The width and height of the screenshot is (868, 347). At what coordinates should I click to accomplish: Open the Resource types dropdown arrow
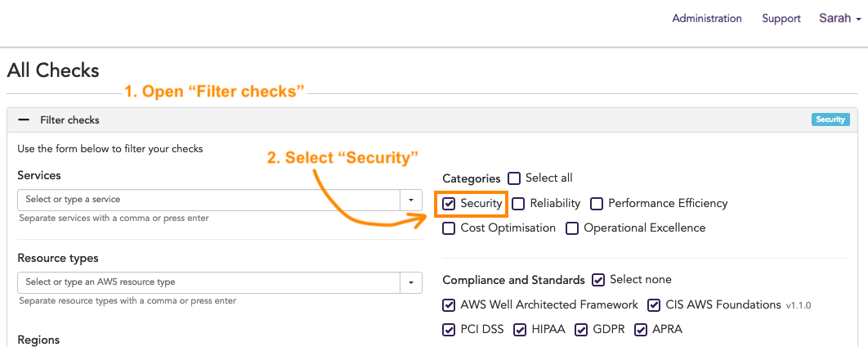click(411, 282)
